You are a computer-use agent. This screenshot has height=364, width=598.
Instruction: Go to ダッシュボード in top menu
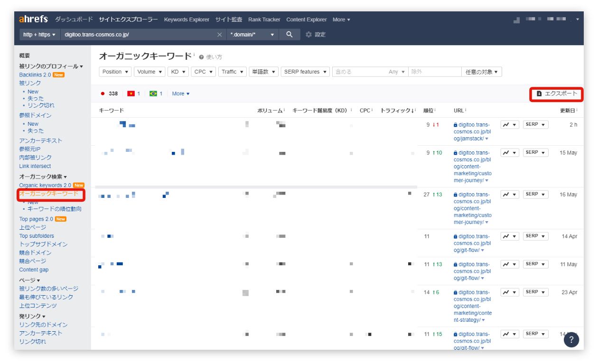74,19
